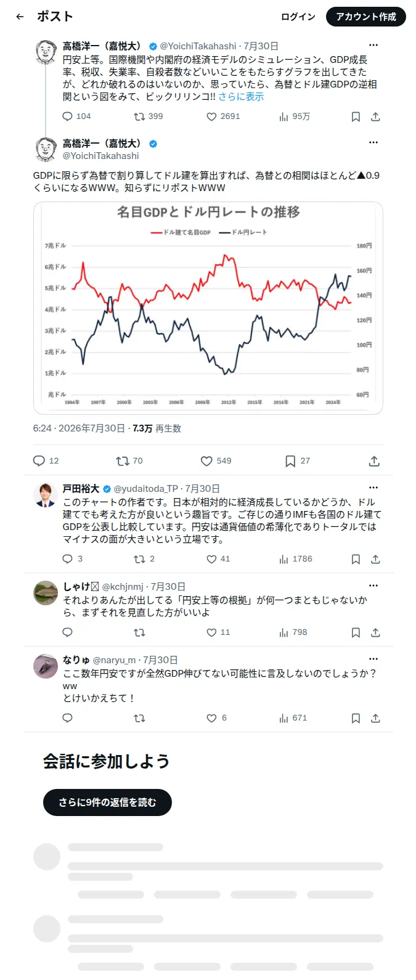Go back using the arrow icon

[x=20, y=17]
